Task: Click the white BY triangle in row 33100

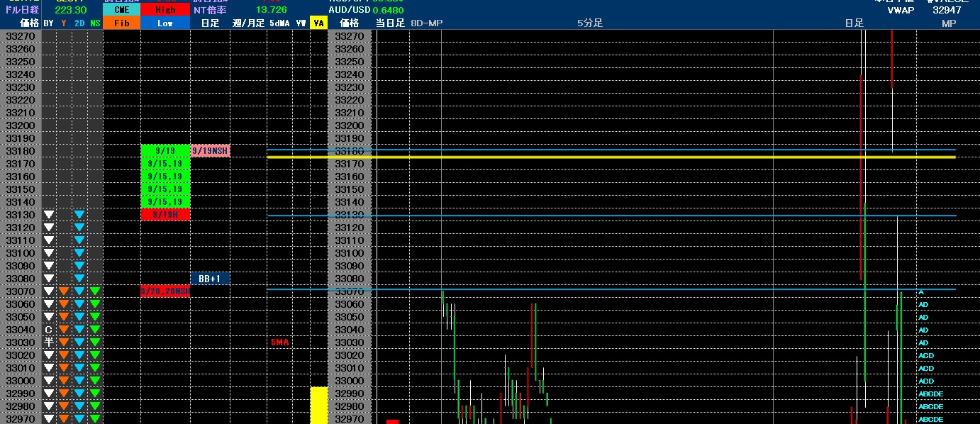Action: 49,253
